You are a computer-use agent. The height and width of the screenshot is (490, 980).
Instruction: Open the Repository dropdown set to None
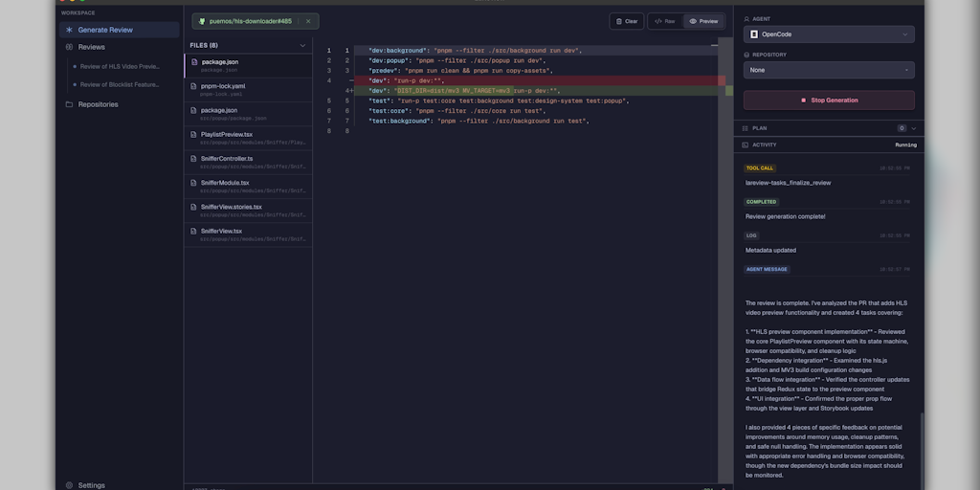point(828,70)
